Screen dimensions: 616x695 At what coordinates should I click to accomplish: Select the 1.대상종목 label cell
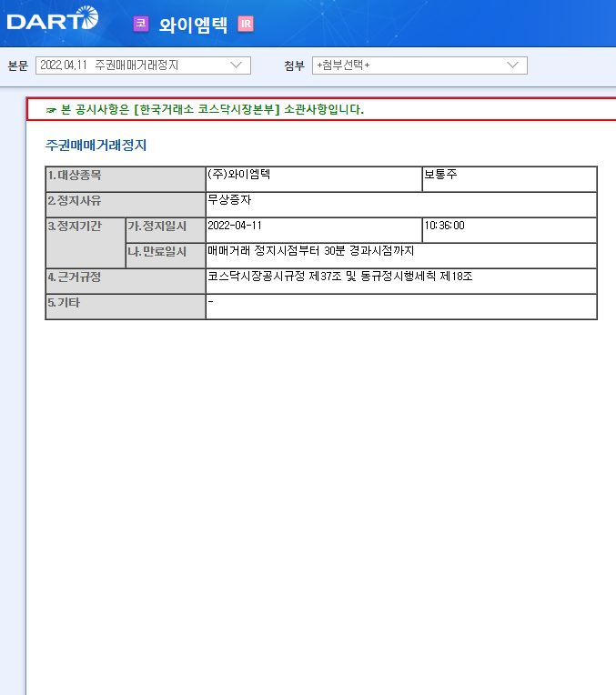[x=126, y=179]
